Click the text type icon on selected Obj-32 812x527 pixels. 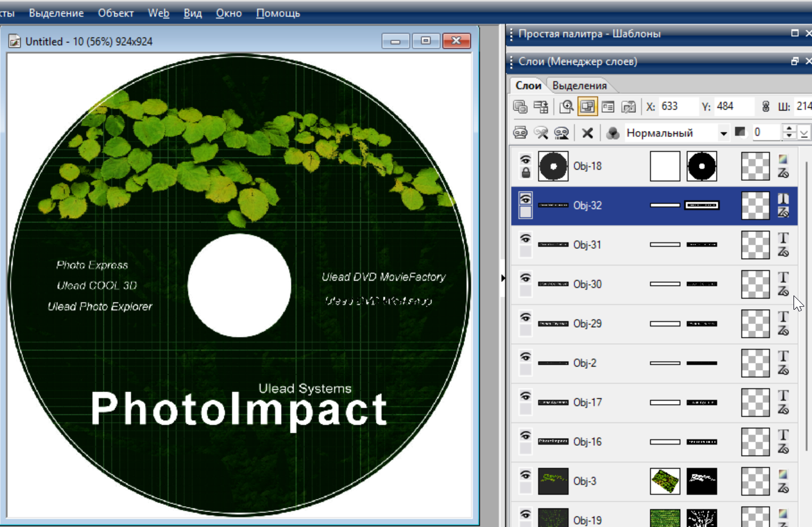coord(784,199)
